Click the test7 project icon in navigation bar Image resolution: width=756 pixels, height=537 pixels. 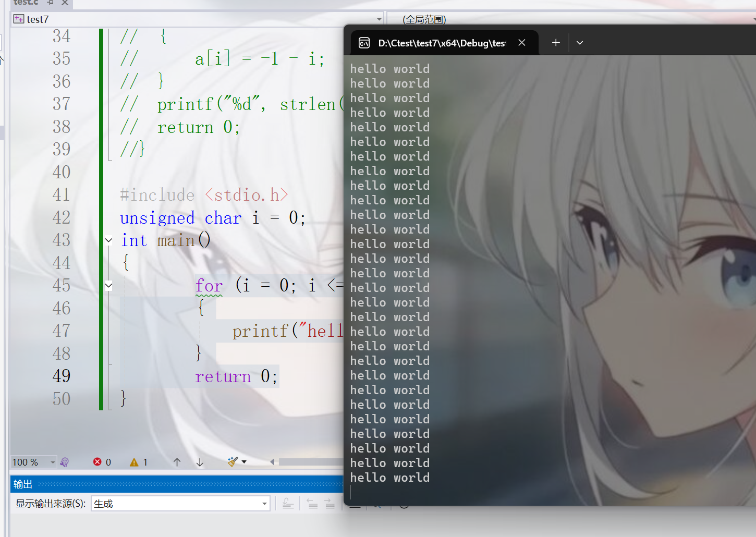(19, 19)
